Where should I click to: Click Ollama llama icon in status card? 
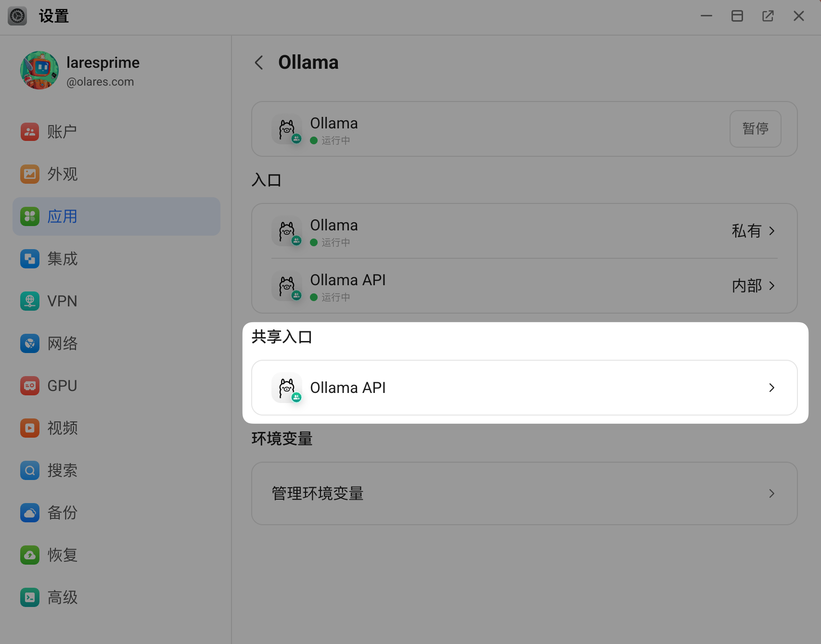click(x=287, y=129)
